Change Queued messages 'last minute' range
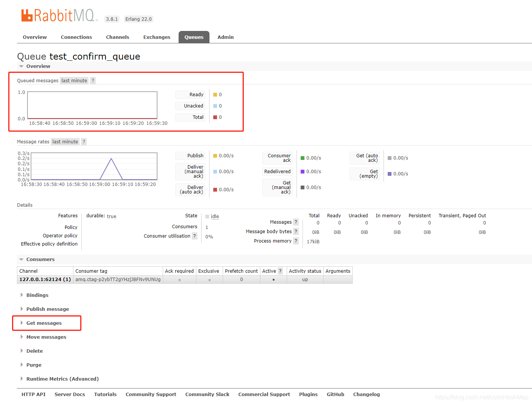532x404 pixels. click(x=74, y=80)
